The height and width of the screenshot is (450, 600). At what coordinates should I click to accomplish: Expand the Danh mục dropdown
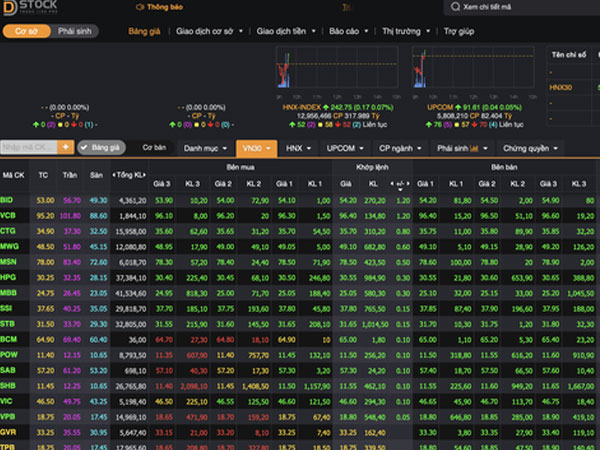point(205,148)
